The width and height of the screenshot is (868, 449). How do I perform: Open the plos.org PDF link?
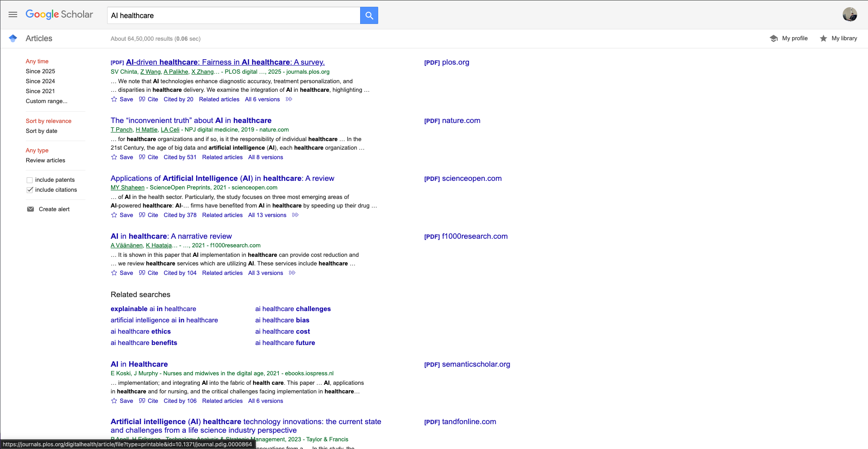coord(446,62)
